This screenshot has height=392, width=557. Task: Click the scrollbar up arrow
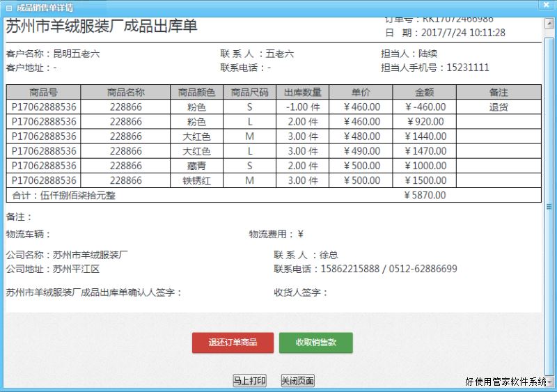point(551,22)
